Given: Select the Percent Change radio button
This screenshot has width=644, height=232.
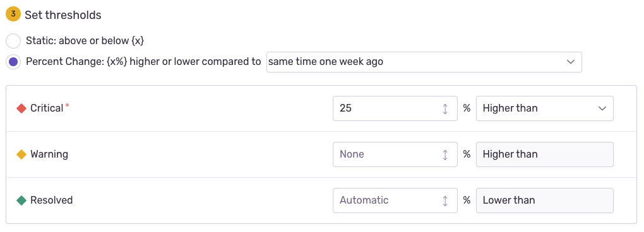Looking at the screenshot, I should [13, 62].
